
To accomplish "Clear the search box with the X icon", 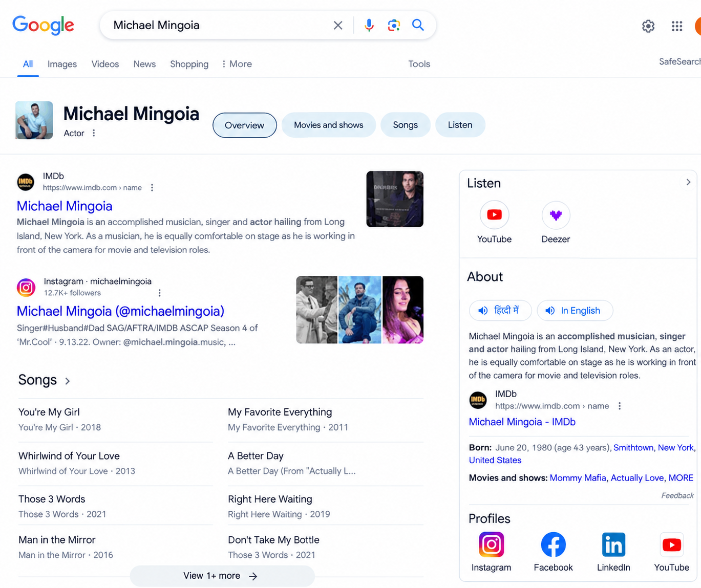I will (x=338, y=25).
